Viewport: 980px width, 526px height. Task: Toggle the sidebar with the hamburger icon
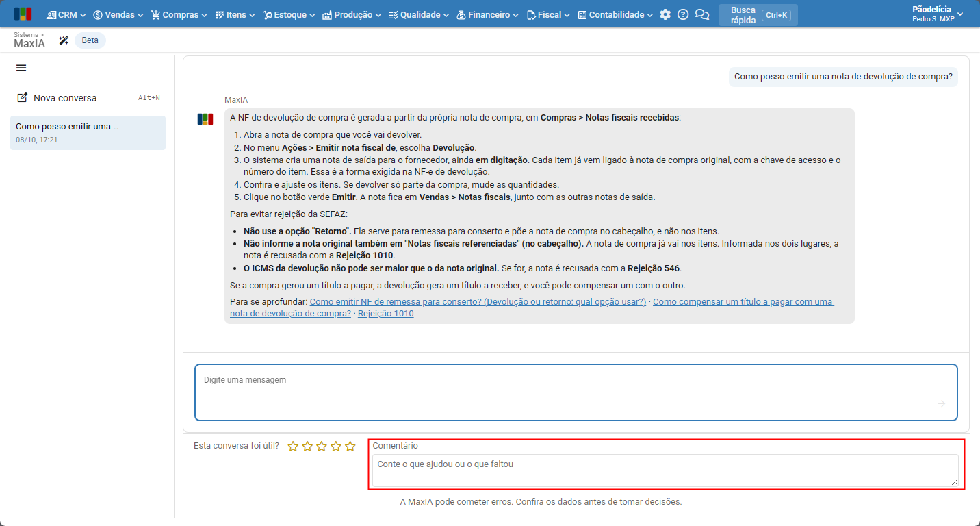point(21,68)
